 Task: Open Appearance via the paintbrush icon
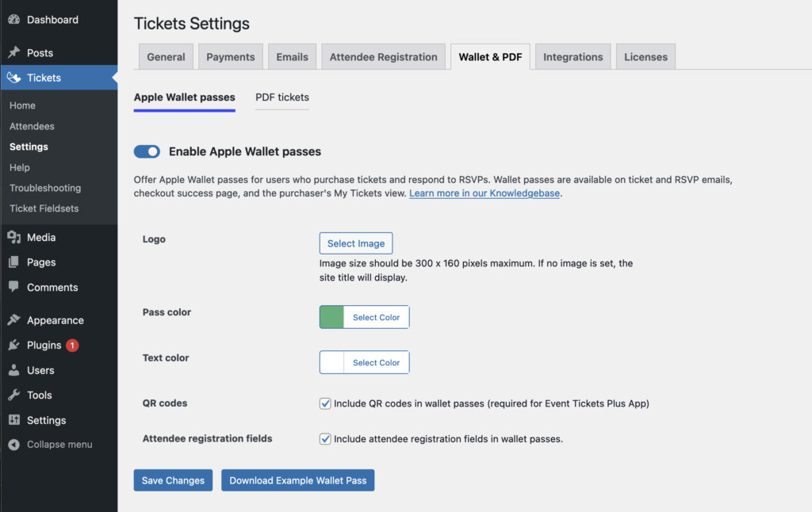click(x=14, y=320)
